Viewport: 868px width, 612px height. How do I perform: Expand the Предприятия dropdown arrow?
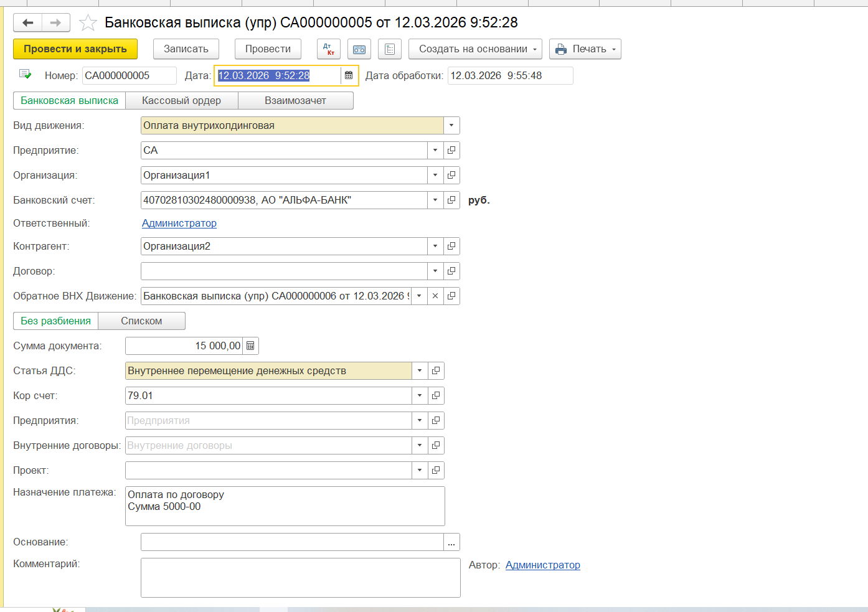[420, 420]
